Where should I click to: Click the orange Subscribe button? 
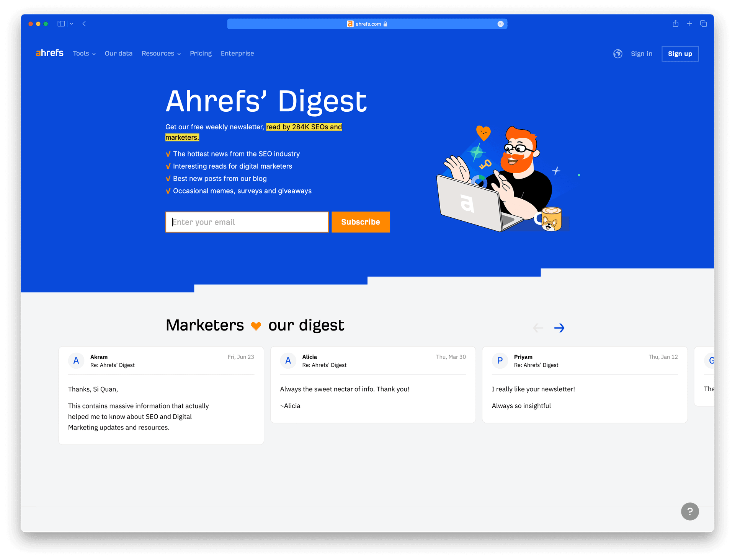[x=361, y=222]
